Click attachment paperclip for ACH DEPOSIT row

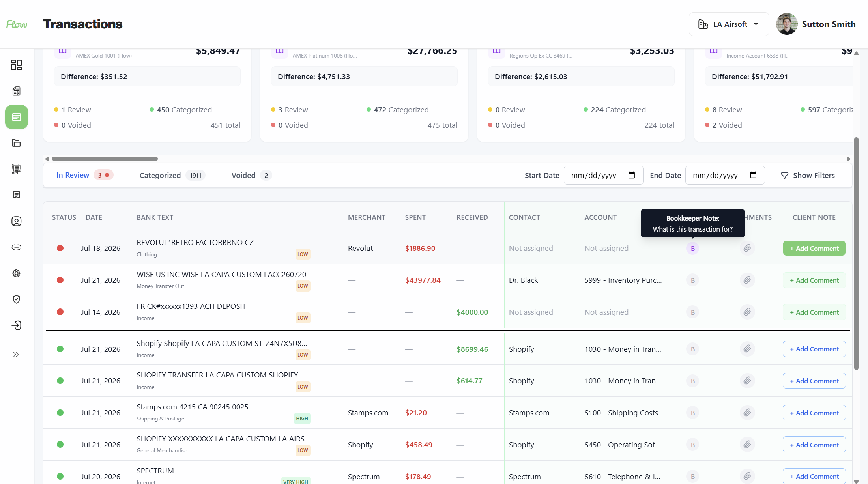[747, 312]
